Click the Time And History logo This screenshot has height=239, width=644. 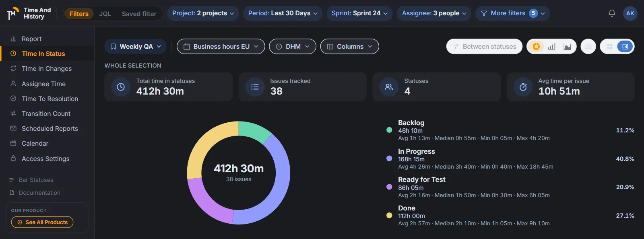click(29, 13)
